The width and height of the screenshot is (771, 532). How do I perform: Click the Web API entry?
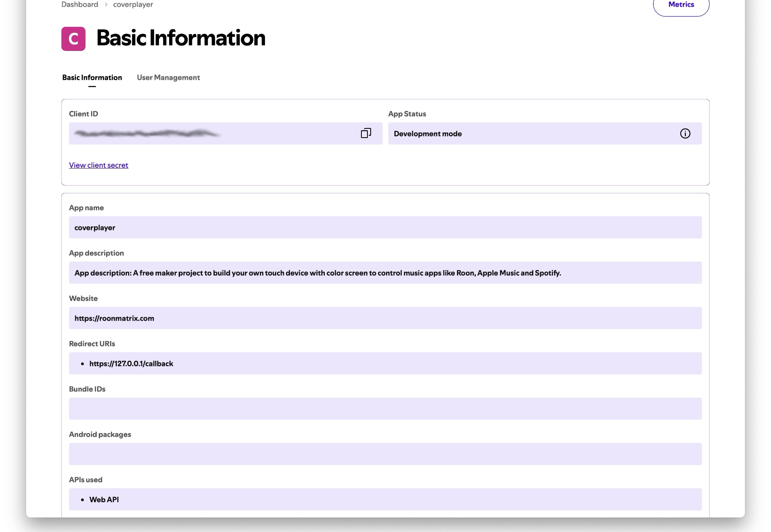104,500
